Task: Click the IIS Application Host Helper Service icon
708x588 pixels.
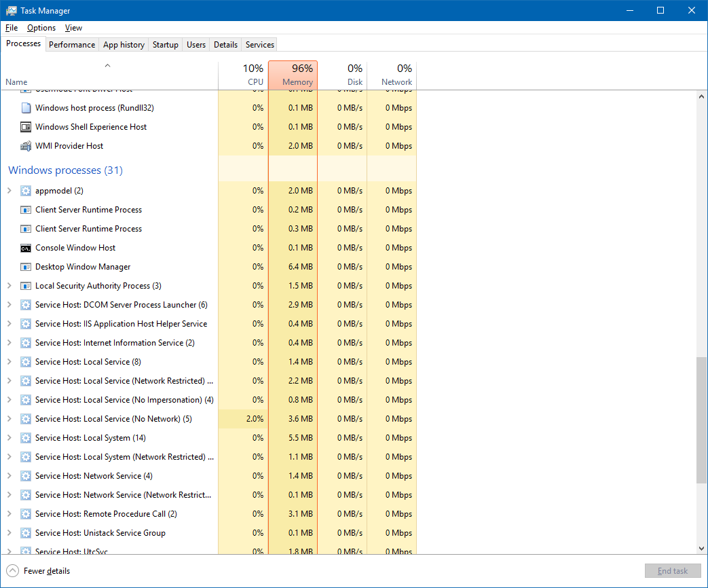Action: [26, 324]
